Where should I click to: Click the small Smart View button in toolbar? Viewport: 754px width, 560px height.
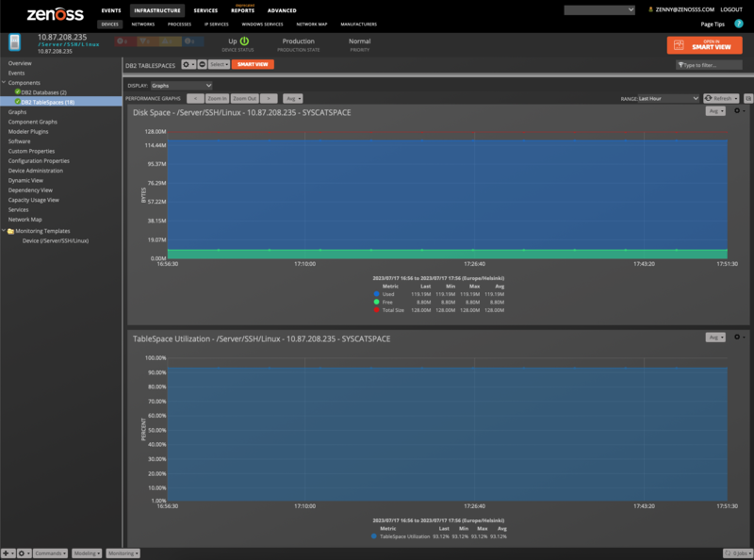pyautogui.click(x=253, y=64)
